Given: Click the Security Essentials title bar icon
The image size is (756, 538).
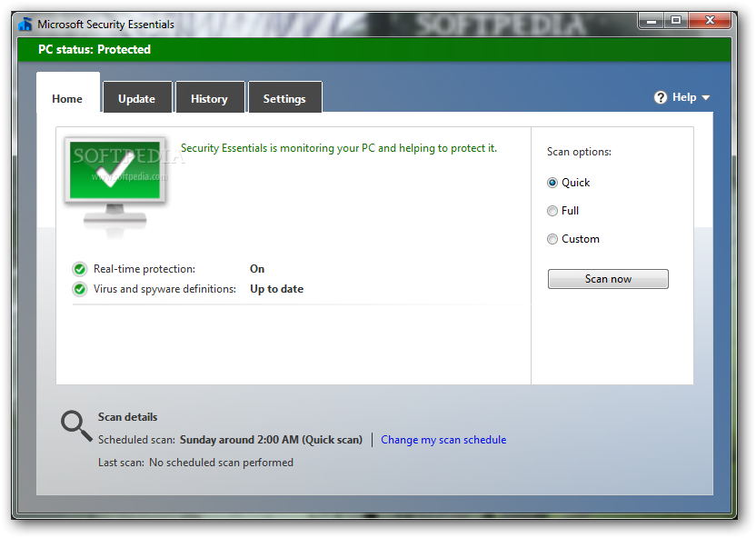Looking at the screenshot, I should tap(25, 25).
